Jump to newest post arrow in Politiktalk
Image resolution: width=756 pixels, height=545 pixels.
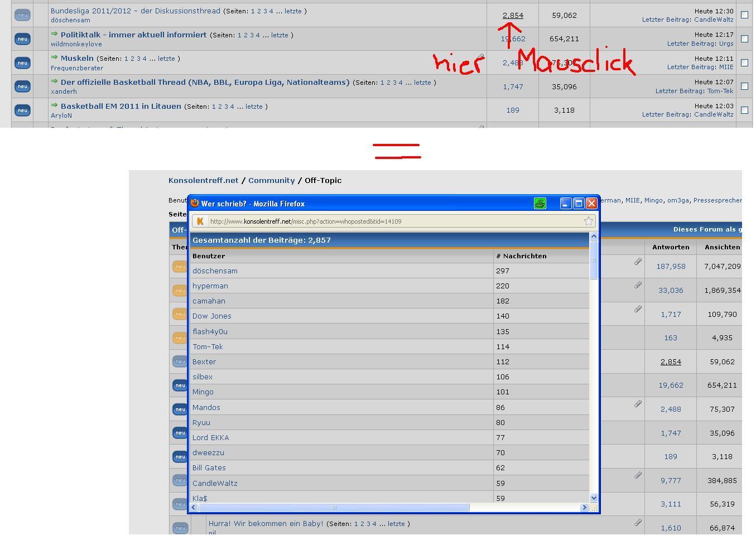point(54,34)
